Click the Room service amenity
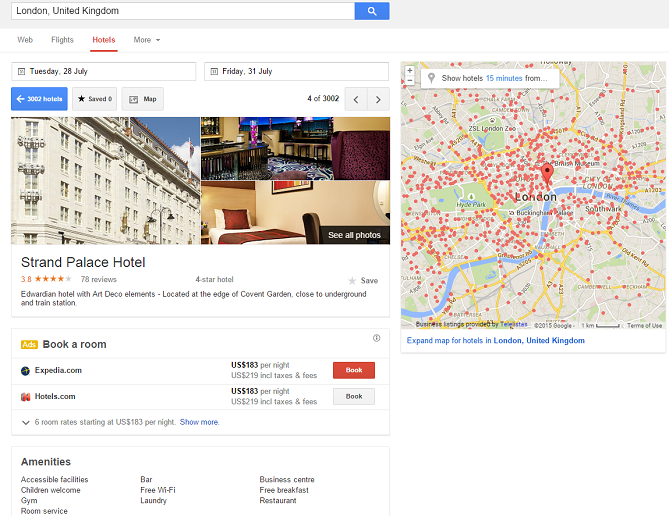 [x=44, y=511]
